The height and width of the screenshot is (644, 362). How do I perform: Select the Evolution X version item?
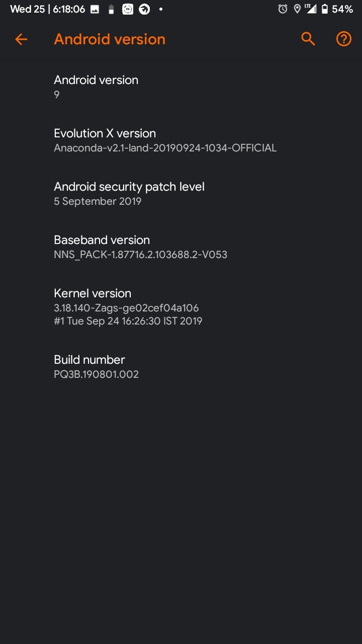(181, 140)
